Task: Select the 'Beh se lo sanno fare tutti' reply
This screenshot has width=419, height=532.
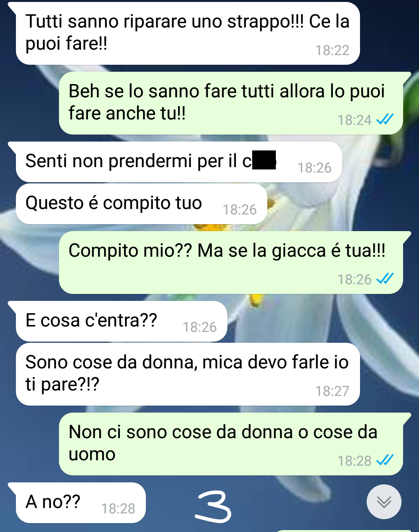Action: pyautogui.click(x=231, y=103)
